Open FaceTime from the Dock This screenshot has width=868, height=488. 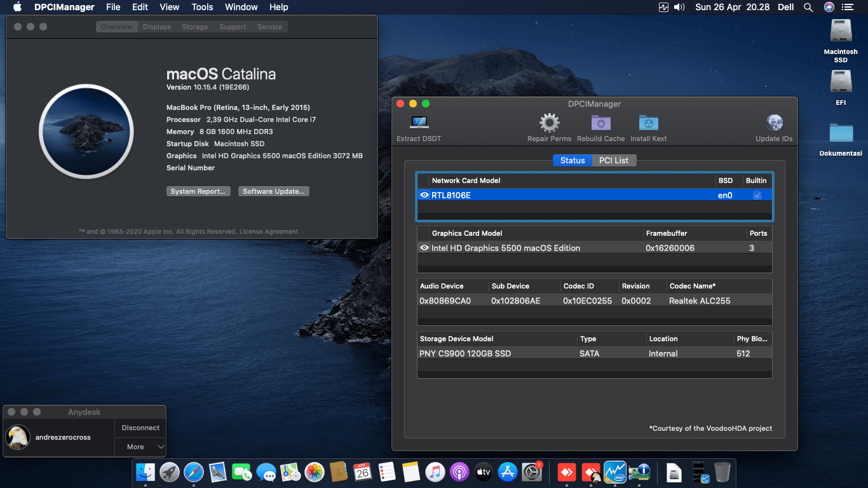tap(242, 472)
